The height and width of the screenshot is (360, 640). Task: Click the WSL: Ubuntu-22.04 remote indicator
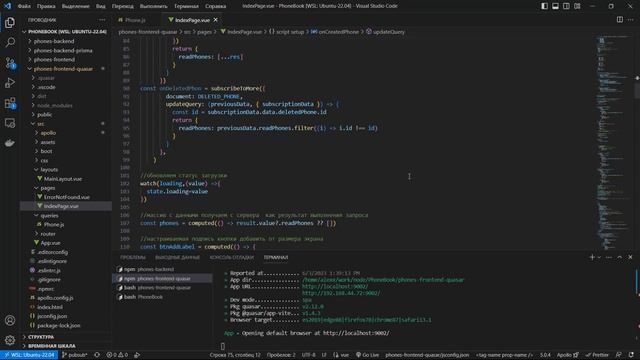pyautogui.click(x=30, y=355)
